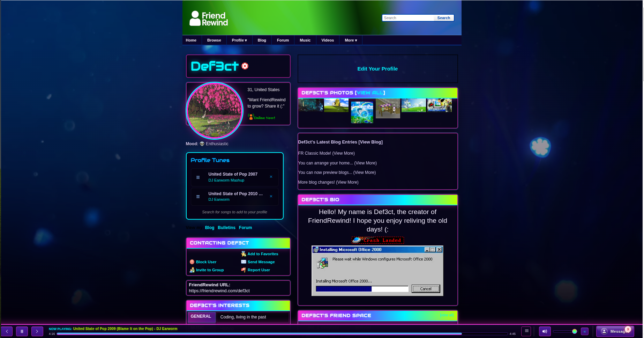
Task: View my Bulletins link
Action: (226, 228)
